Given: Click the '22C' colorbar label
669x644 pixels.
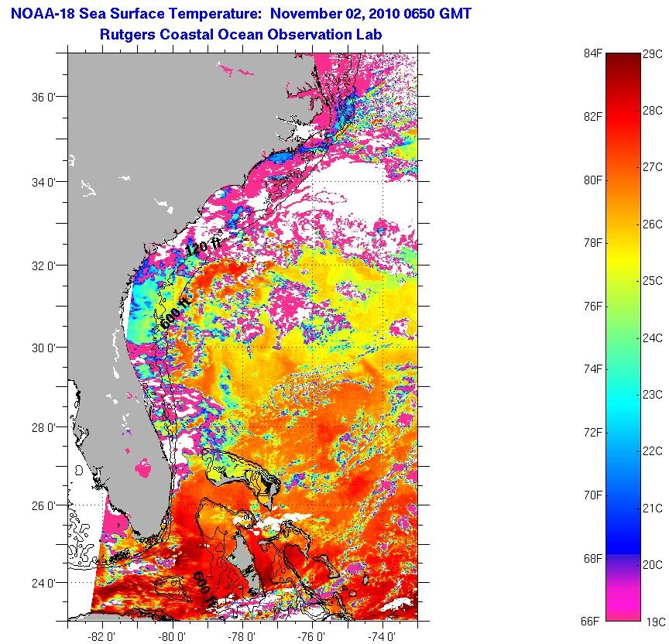Looking at the screenshot, I should (653, 451).
